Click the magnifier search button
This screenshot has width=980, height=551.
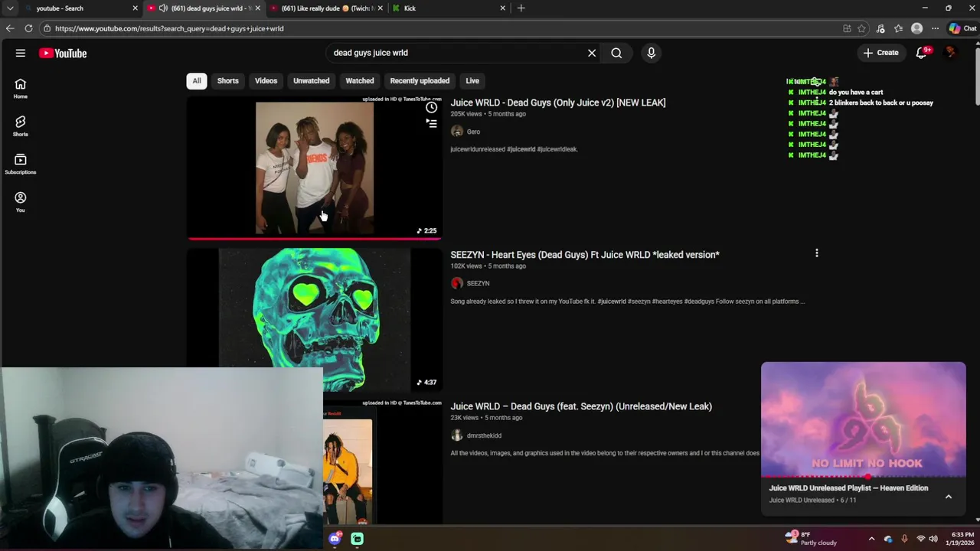pyautogui.click(x=616, y=53)
